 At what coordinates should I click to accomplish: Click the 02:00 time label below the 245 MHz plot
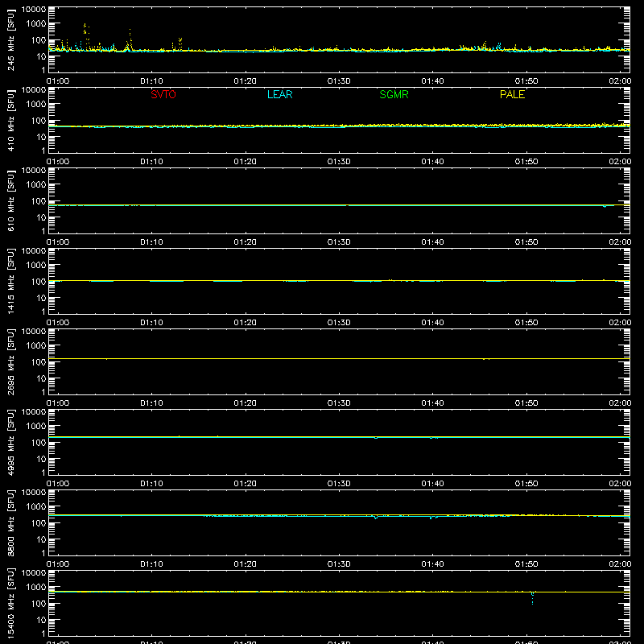click(x=620, y=81)
